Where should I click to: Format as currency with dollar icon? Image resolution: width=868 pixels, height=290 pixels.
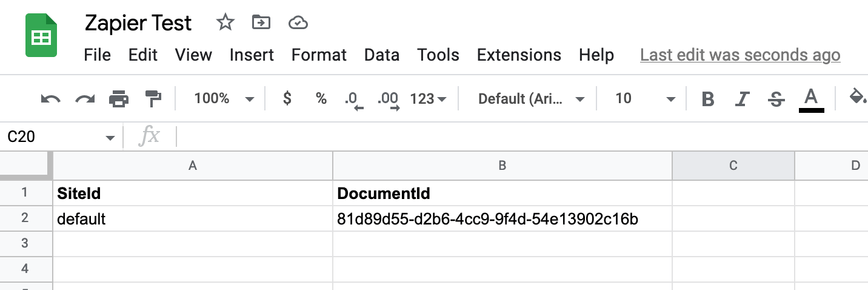click(287, 98)
